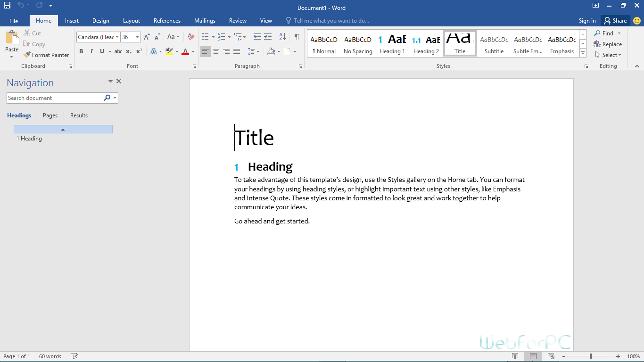Click the Save icon in quick access toolbar
Screen dimensions: 644x362
[7, 6]
